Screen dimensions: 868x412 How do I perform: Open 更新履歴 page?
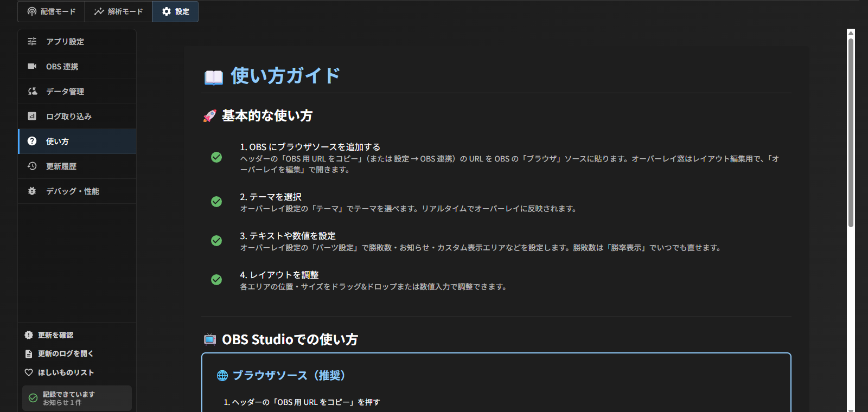[77, 166]
